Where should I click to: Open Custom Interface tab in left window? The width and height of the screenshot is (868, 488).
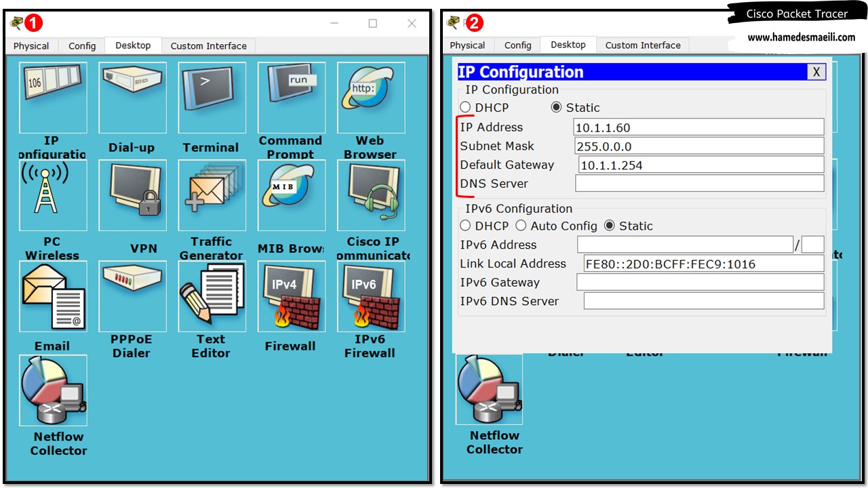pos(209,46)
